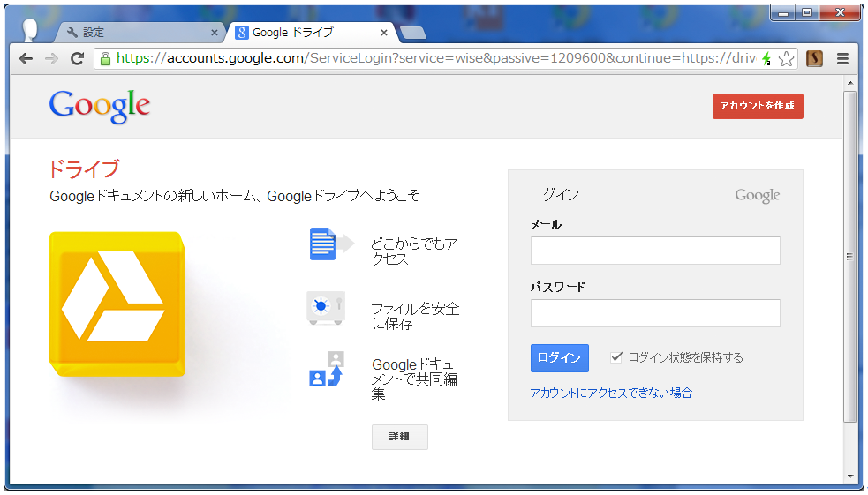
Task: Click the Googleドキュメントで共同編集 text
Action: tap(414, 379)
